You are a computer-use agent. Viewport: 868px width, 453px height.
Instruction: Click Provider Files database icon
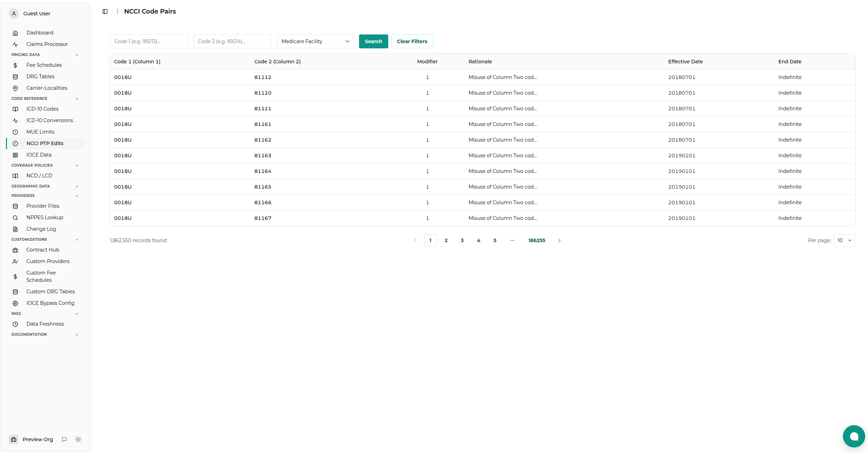click(15, 206)
